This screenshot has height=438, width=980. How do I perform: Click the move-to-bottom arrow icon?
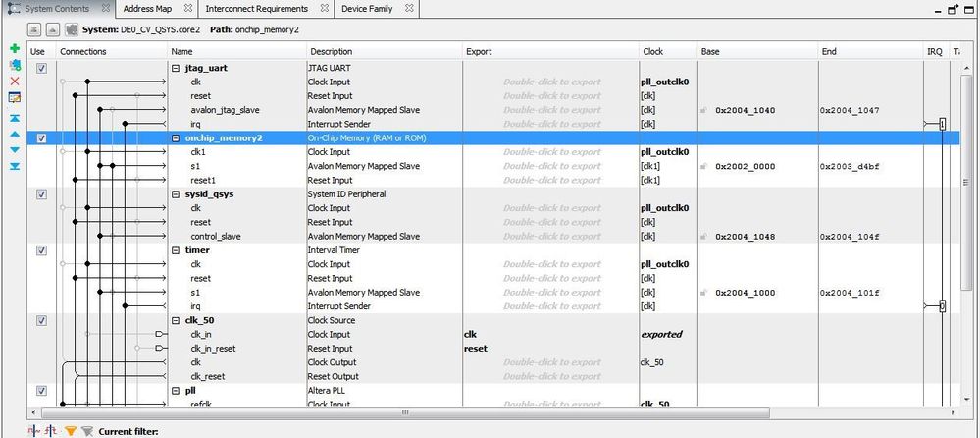click(x=15, y=166)
